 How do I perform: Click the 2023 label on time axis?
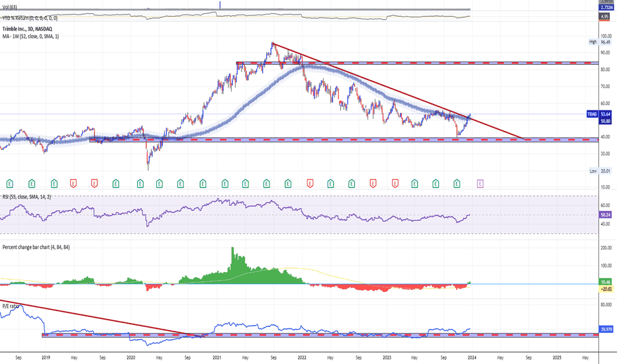[x=387, y=357]
